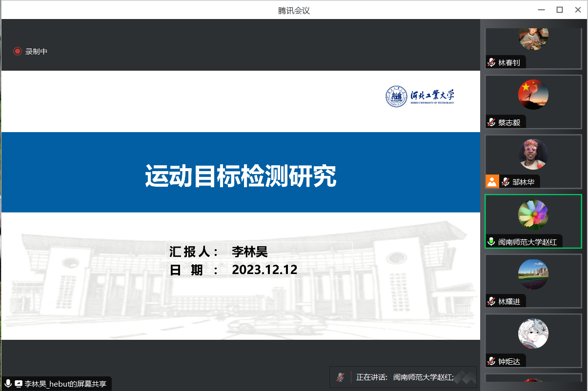The width and height of the screenshot is (588, 391).
Task: Select the flower avatar of 闽南师范大学赵红
Action: click(x=533, y=215)
